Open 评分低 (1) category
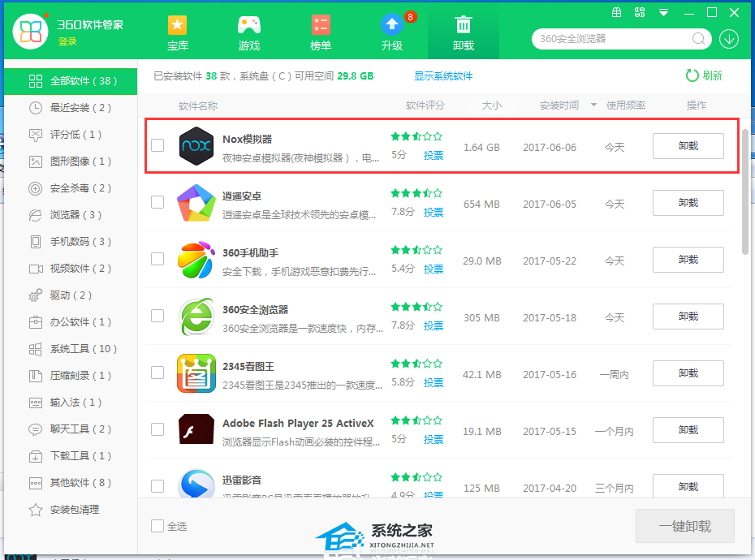755x560 pixels. 71,135
